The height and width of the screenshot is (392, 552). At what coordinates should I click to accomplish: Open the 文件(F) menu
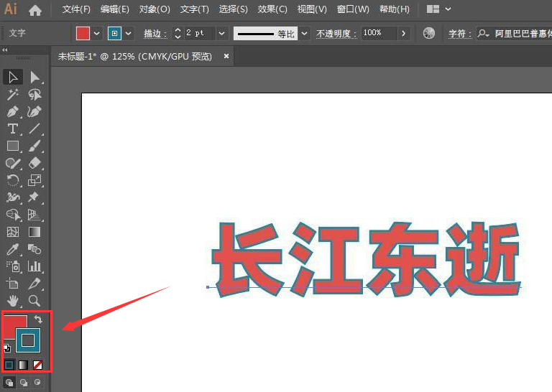pos(76,9)
